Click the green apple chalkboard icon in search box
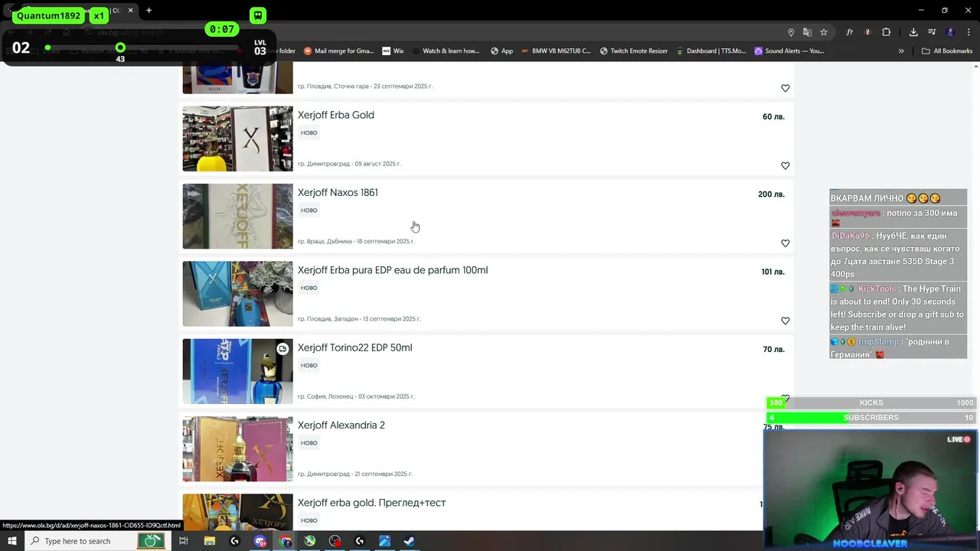Screen dimensions: 980x551 [151, 541]
